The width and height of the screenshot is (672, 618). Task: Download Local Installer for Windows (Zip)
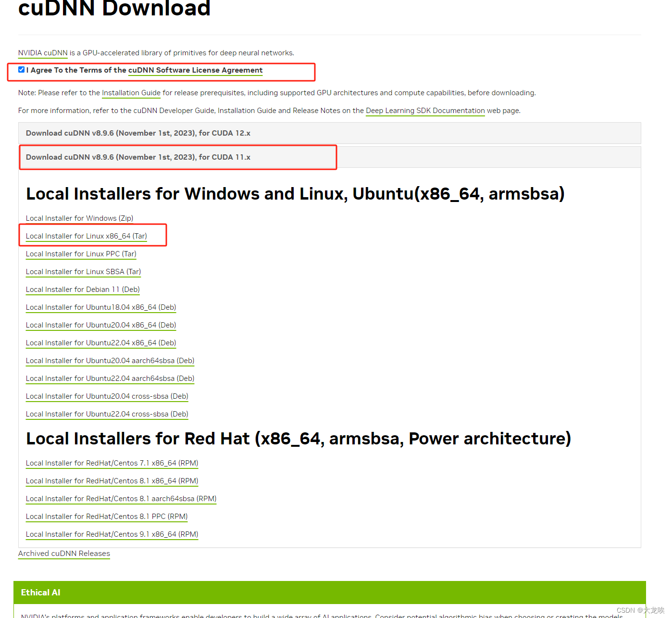point(80,218)
